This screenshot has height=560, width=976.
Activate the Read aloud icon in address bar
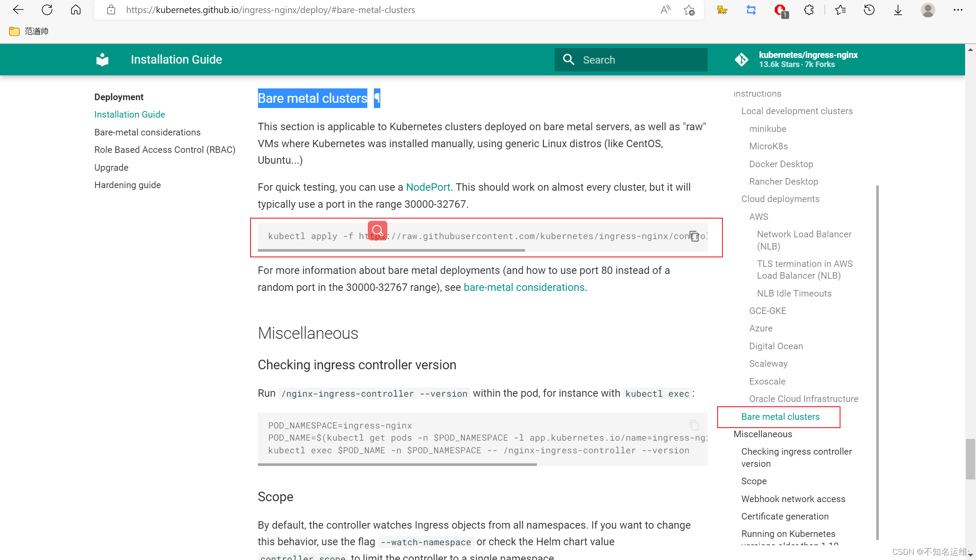(665, 10)
